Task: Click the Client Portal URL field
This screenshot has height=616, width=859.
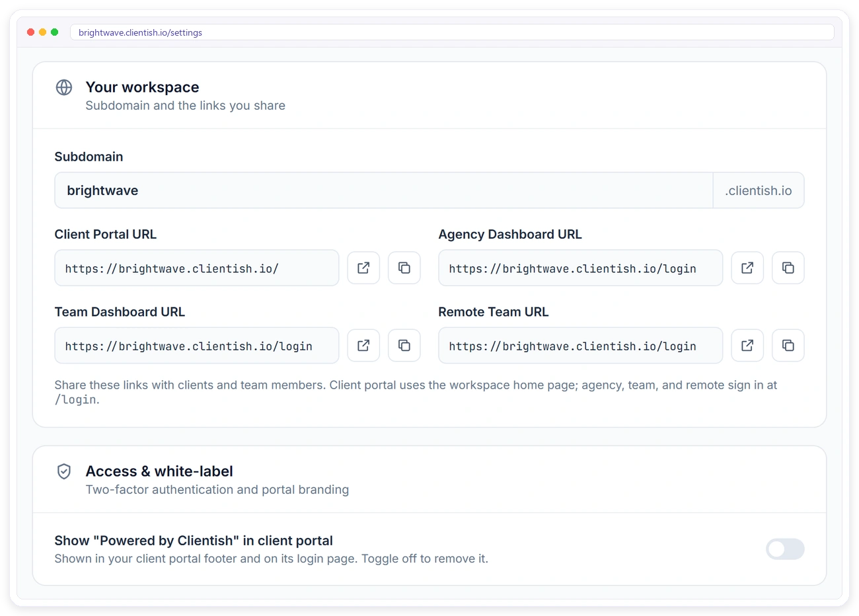Action: coord(197,268)
